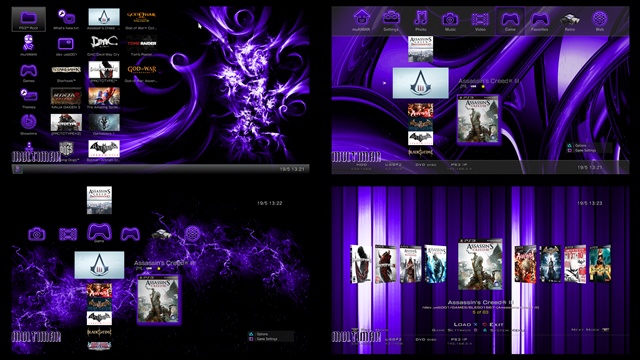
Task: Open PS3 Root folder in desktop-style view
Action: [29, 18]
